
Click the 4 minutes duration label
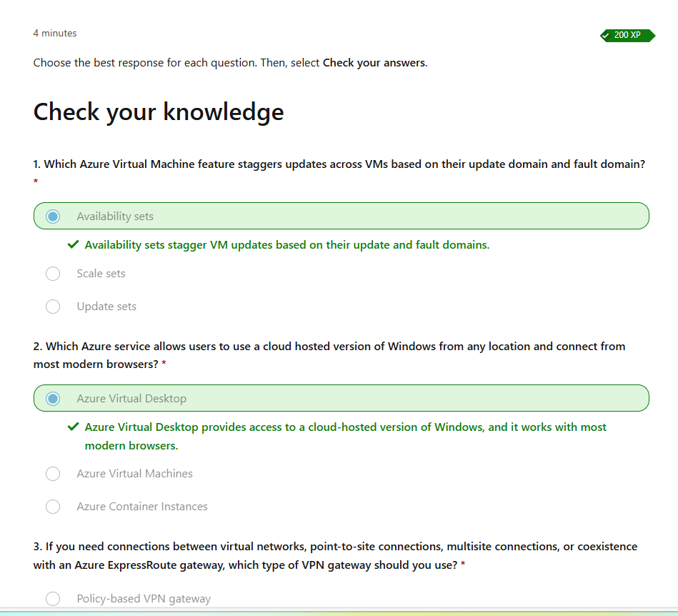[54, 33]
